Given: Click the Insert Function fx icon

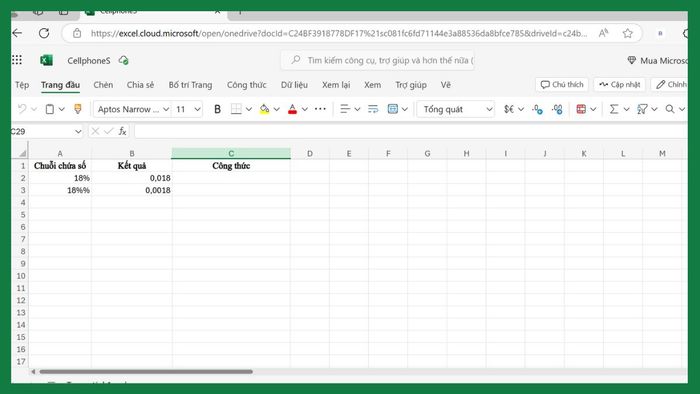Looking at the screenshot, I should point(122,131).
